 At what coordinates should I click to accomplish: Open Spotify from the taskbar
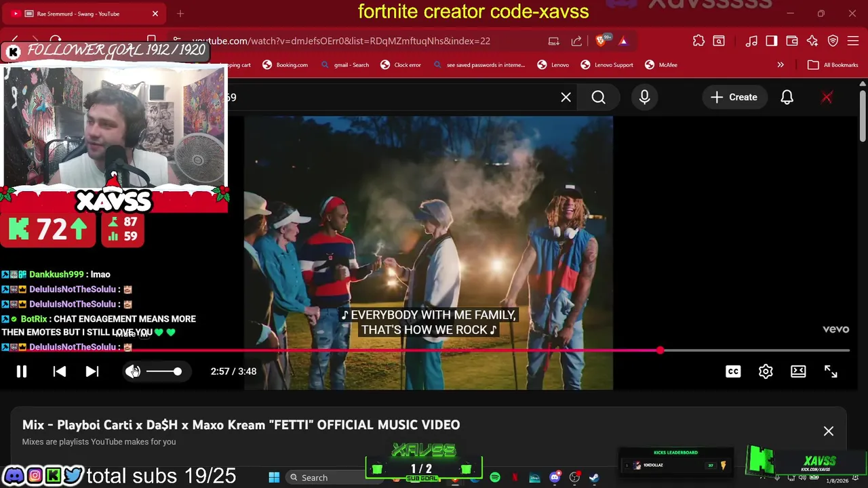pos(495,478)
